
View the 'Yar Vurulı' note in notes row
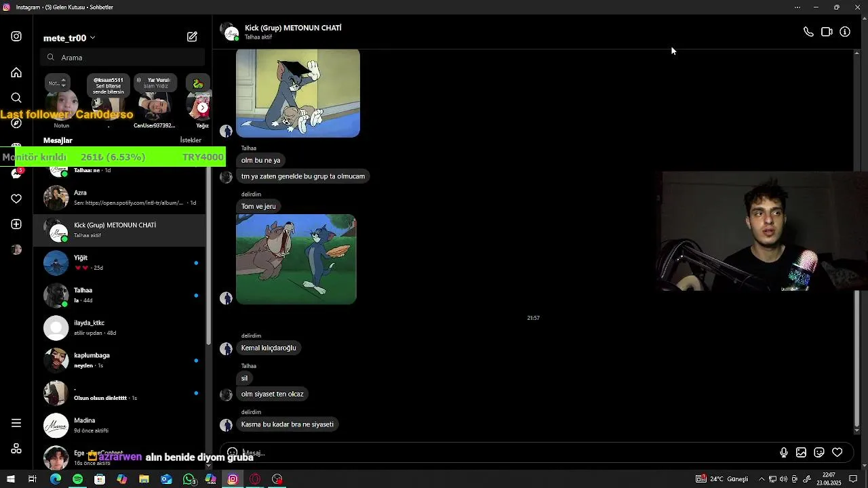click(x=155, y=84)
